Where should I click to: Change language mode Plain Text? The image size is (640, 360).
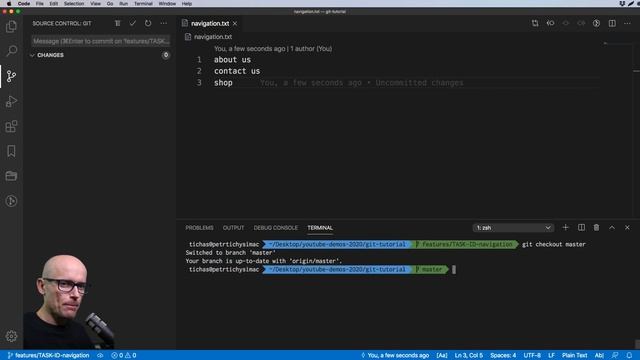(x=574, y=355)
